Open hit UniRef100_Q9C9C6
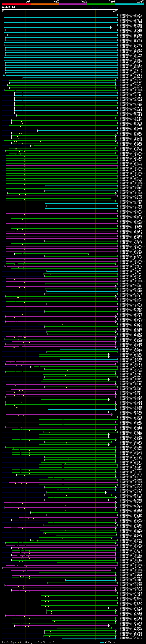The image size is (146, 644). pos(131,17)
